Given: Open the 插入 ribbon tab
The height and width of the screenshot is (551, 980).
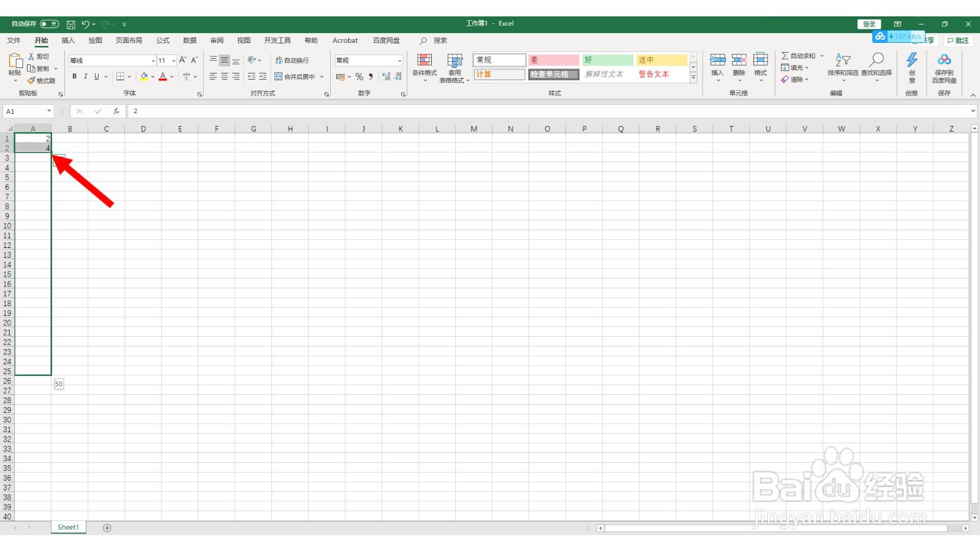Looking at the screenshot, I should coord(68,40).
